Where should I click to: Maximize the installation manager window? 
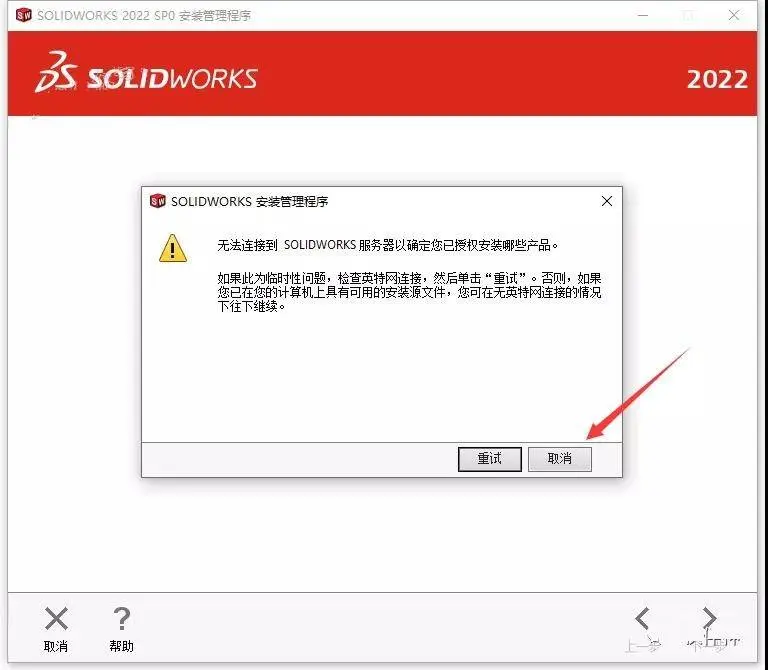(688, 15)
